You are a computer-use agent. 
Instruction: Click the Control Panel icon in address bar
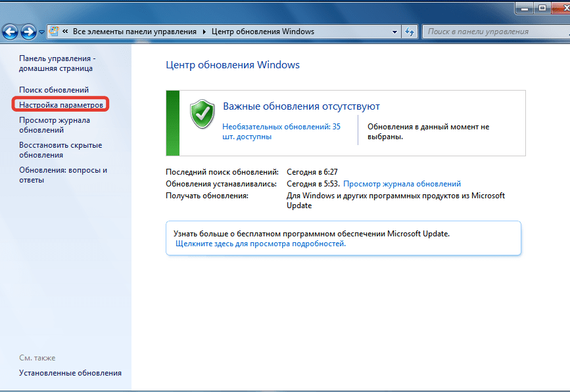pos(54,32)
